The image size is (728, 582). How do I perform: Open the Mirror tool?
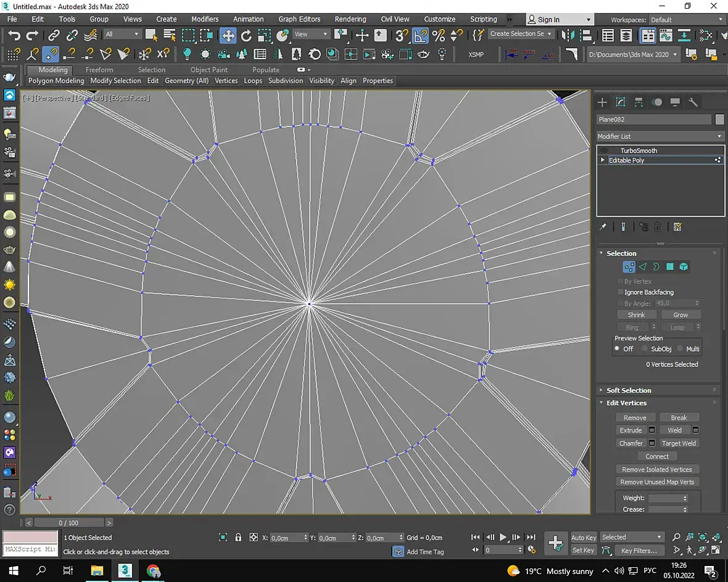[x=569, y=35]
